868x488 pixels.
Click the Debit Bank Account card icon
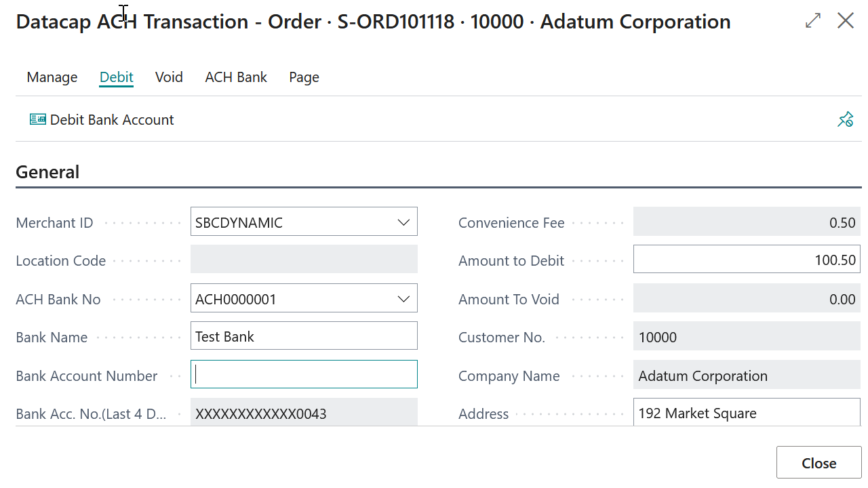(37, 119)
